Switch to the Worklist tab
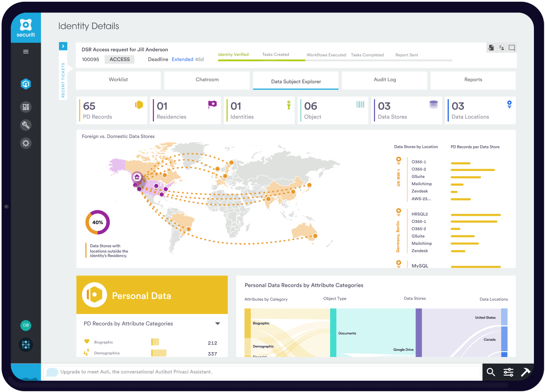Image resolution: width=545 pixels, height=392 pixels. [x=118, y=80]
